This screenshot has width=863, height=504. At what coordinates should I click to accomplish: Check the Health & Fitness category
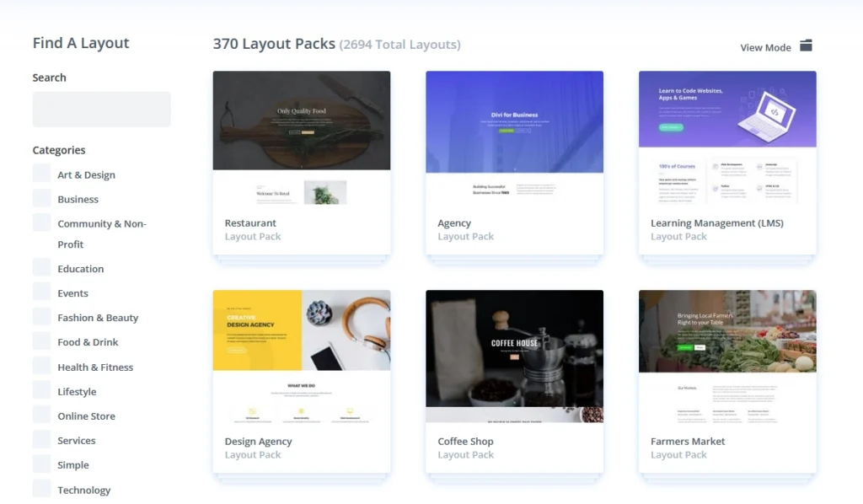41,366
